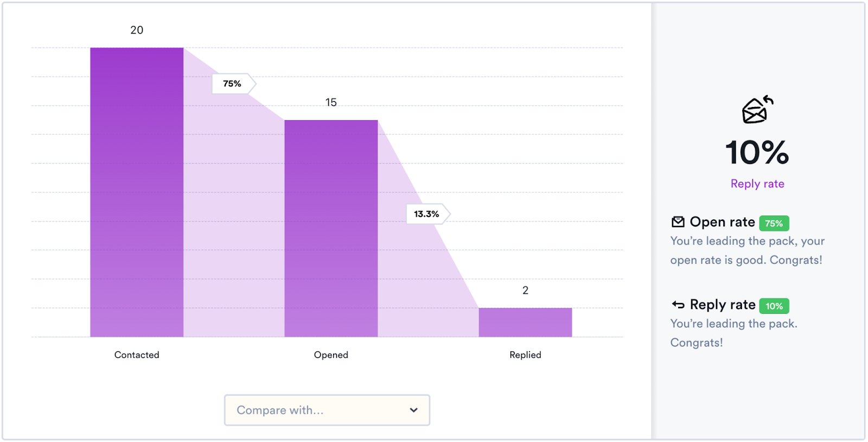Click the large 10% statistic in the sidebar

(757, 153)
